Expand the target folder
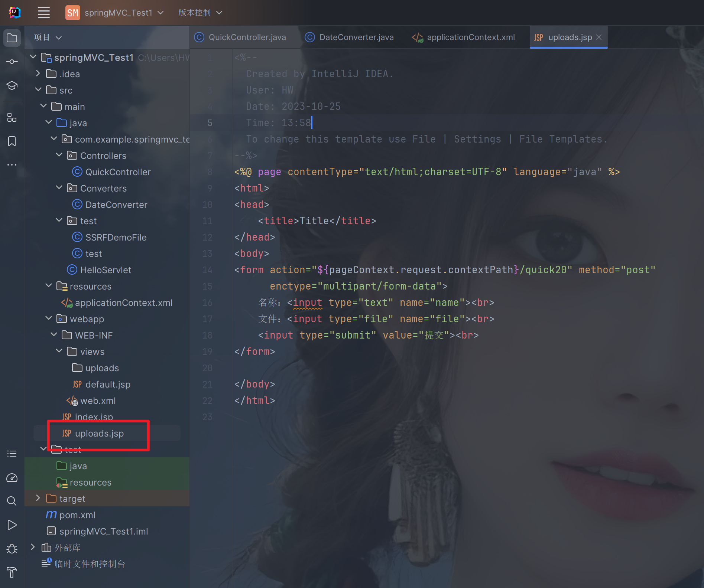 [x=38, y=498]
